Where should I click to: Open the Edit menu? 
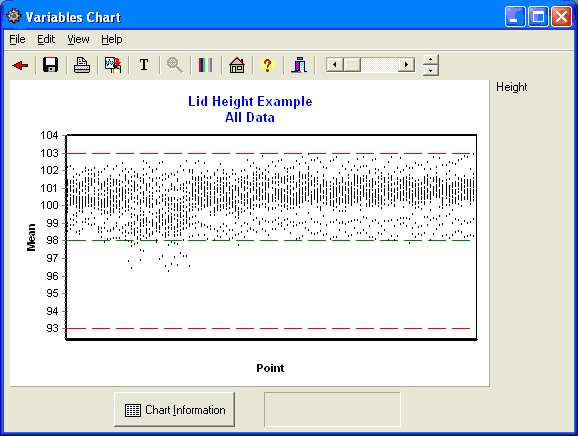pyautogui.click(x=46, y=39)
